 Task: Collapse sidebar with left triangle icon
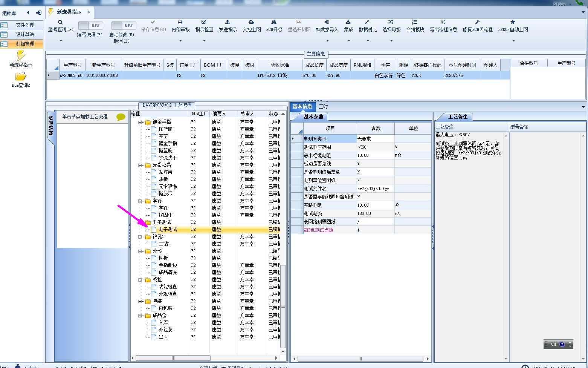click(x=28, y=13)
